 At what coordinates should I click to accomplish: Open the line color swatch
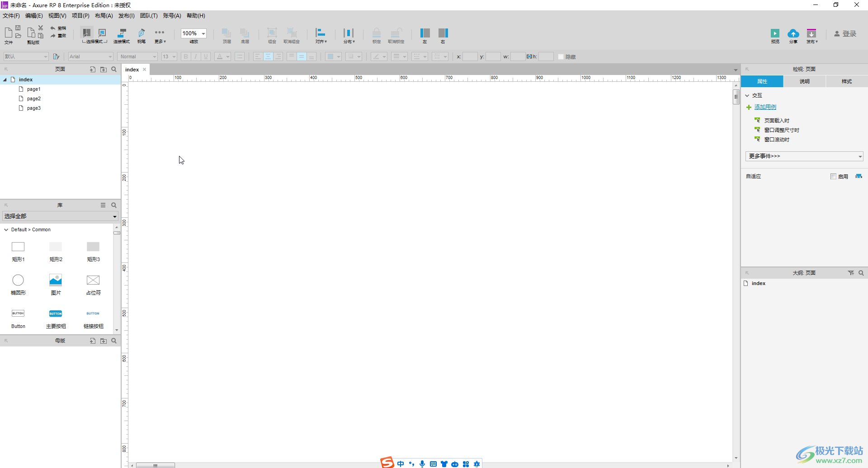click(x=379, y=56)
